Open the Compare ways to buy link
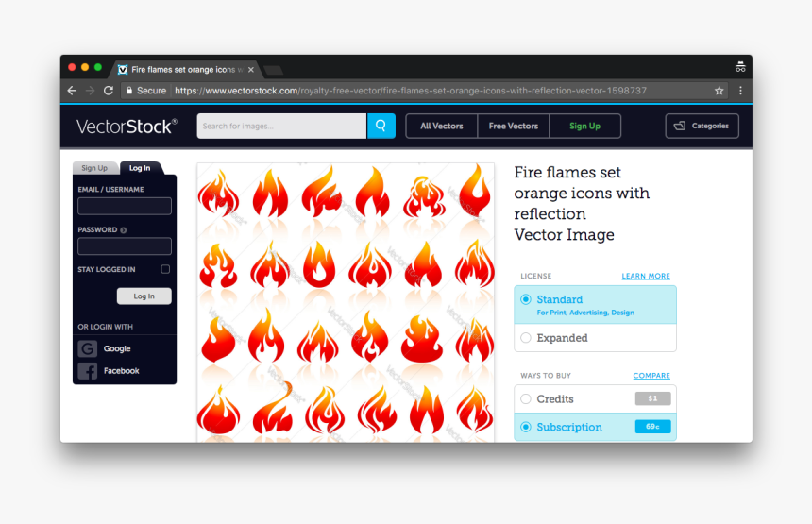Image resolution: width=812 pixels, height=524 pixels. [x=651, y=376]
